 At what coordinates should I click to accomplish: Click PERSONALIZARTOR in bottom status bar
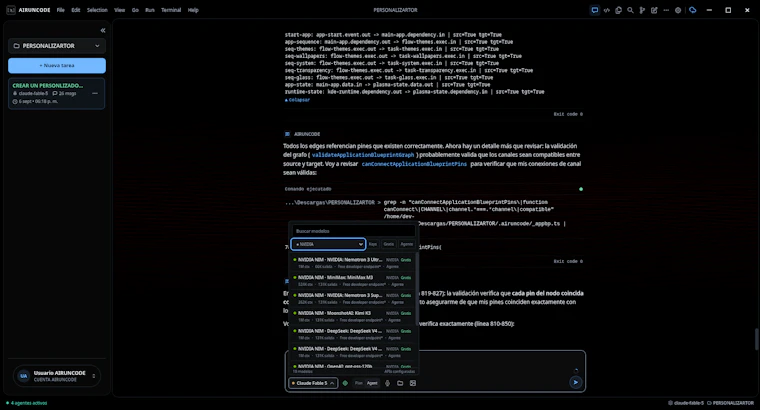click(730, 403)
